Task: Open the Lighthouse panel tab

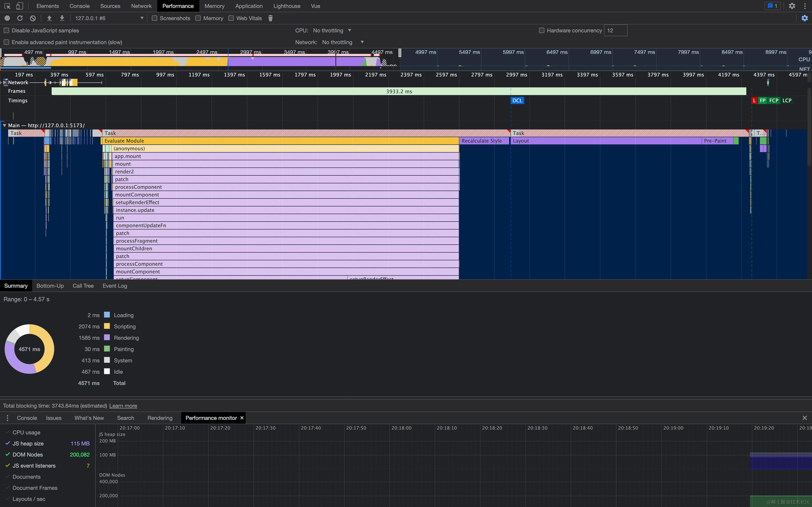Action: [287, 6]
